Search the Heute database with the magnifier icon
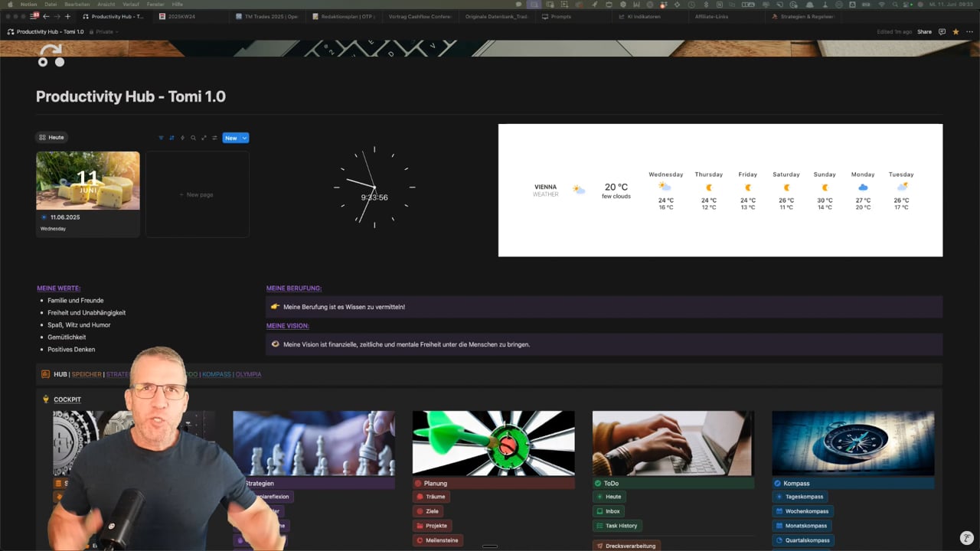Image resolution: width=980 pixels, height=551 pixels. click(193, 138)
